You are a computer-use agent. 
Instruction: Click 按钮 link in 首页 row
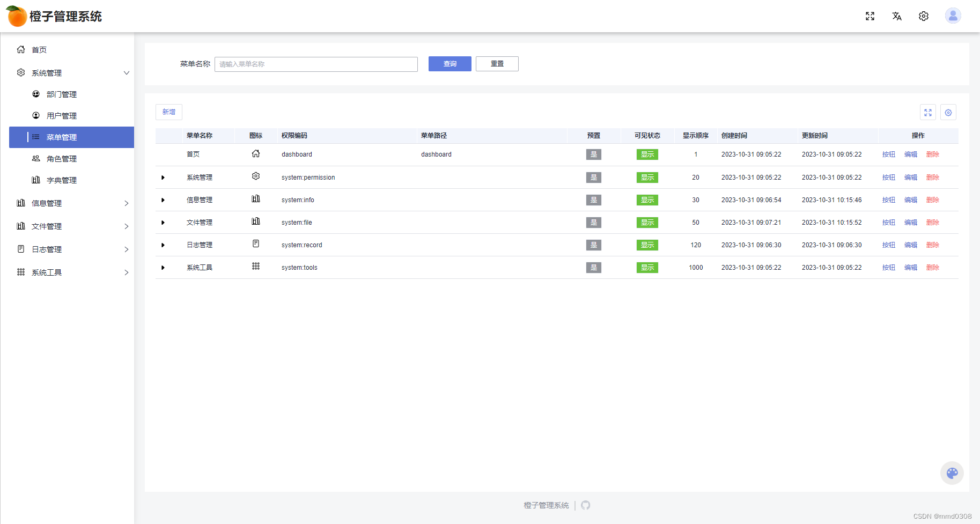(889, 154)
